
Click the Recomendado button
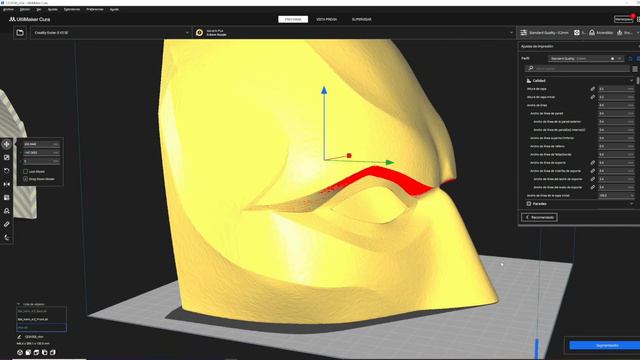540,217
